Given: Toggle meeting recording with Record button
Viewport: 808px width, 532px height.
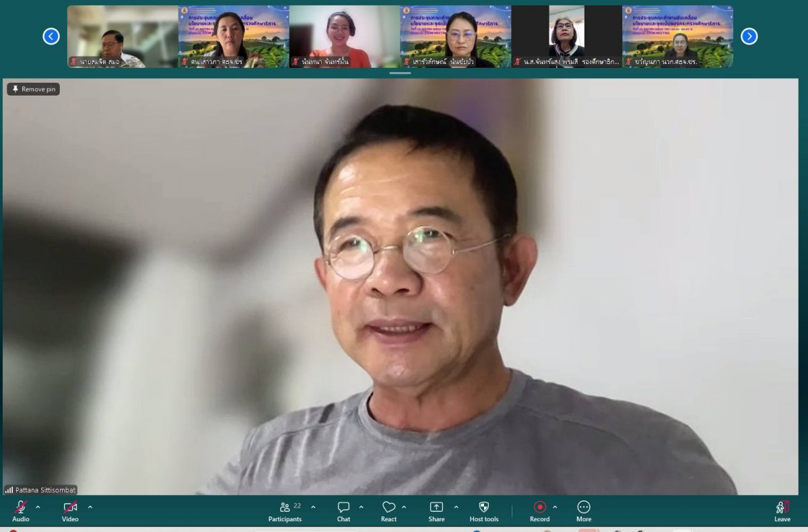Looking at the screenshot, I should 539,508.
